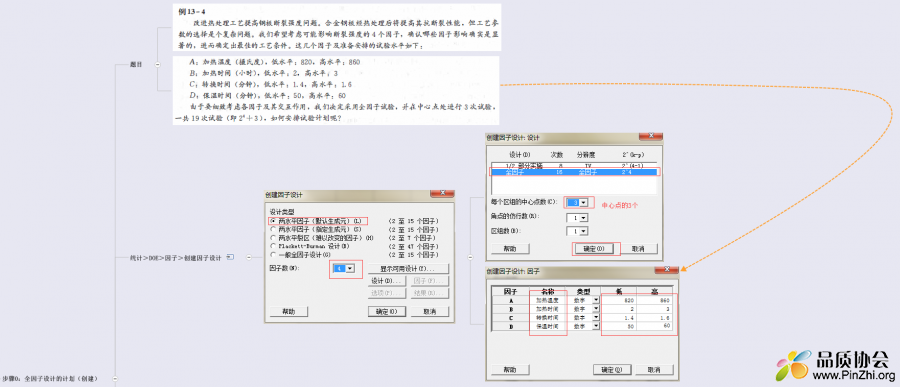Click 帮助 in 因子 dialog
The width and height of the screenshot is (900, 387).
(x=510, y=370)
